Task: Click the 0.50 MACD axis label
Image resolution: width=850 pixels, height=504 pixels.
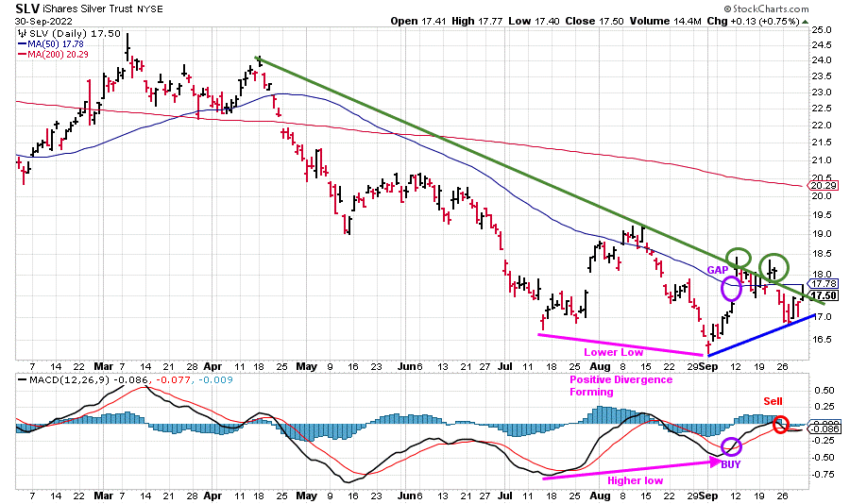Action: [x=824, y=390]
